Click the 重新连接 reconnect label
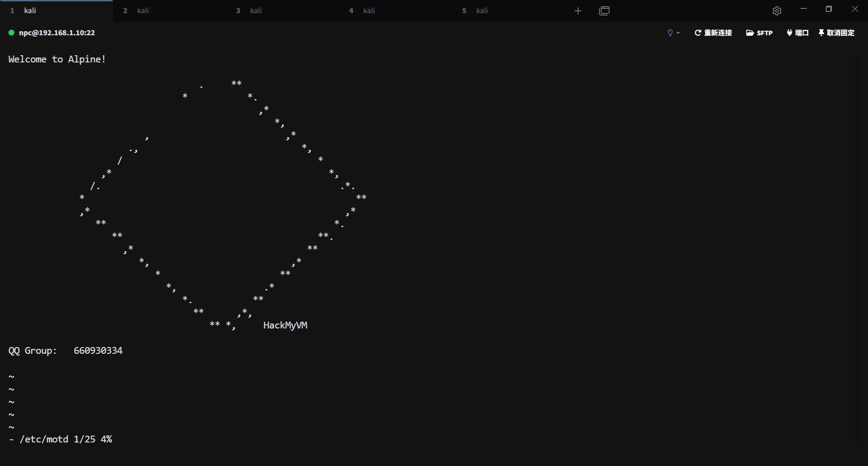Image resolution: width=868 pixels, height=466 pixels. [x=718, y=33]
